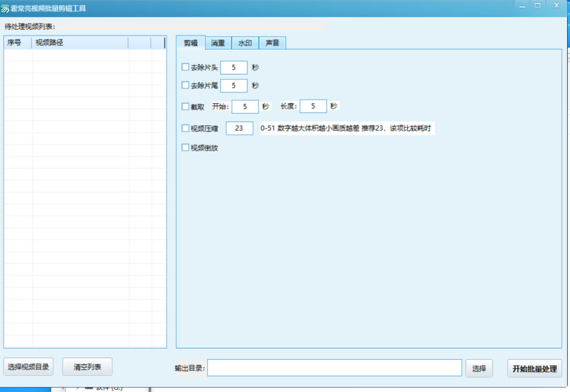Go to the 声音 tab
Image resolution: width=570 pixels, height=392 pixels.
(x=272, y=43)
